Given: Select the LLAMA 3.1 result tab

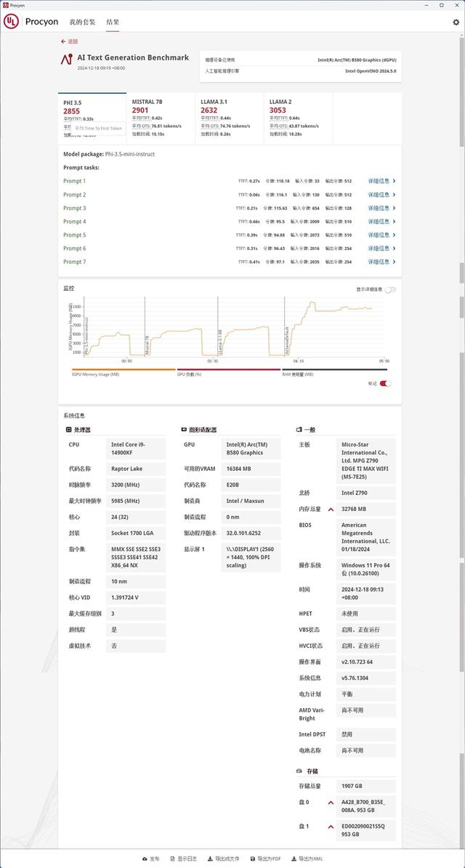Looking at the screenshot, I should click(229, 118).
